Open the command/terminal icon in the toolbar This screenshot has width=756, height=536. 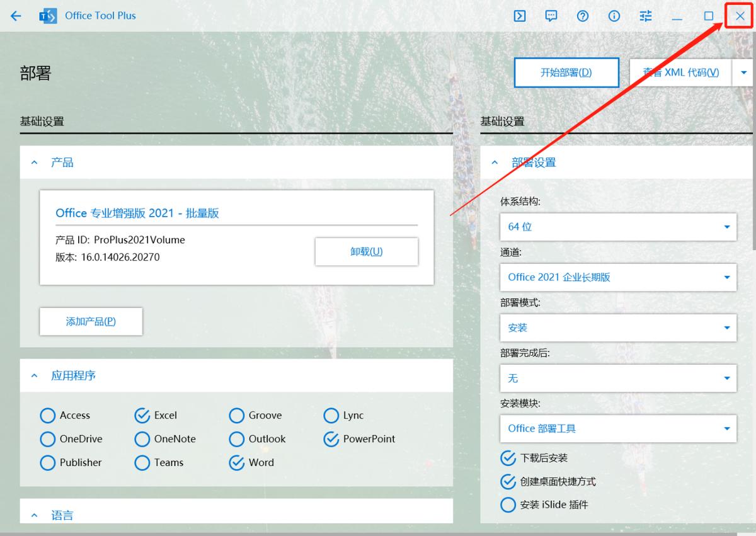(520, 16)
